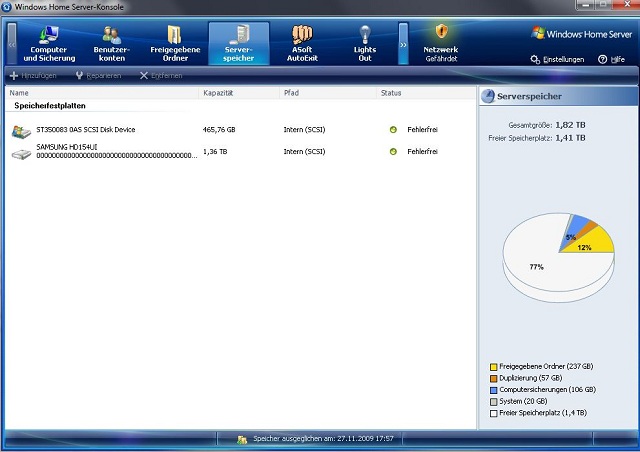Viewport: 640px width, 452px height.
Task: Sort by the Status column header
Action: pyautogui.click(x=426, y=93)
